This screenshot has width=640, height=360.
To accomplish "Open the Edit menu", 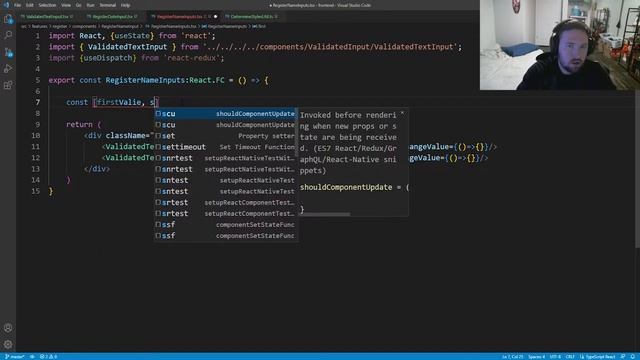I will 30,5.
